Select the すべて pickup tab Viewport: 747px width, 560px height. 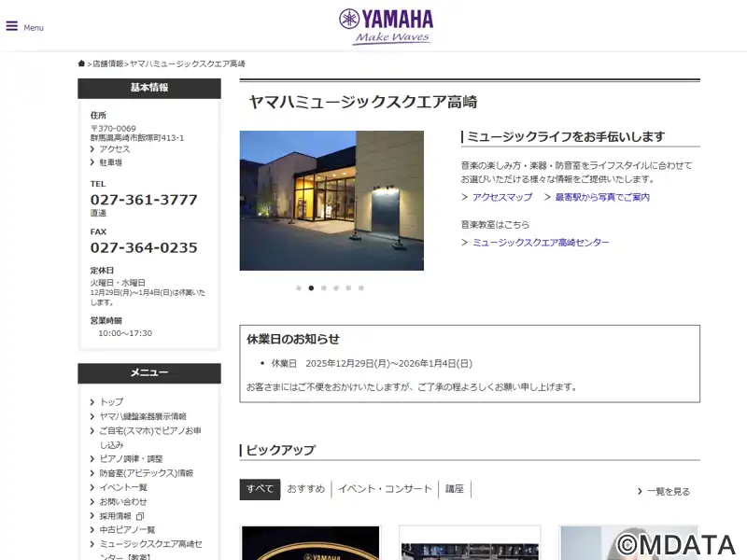[x=260, y=489]
